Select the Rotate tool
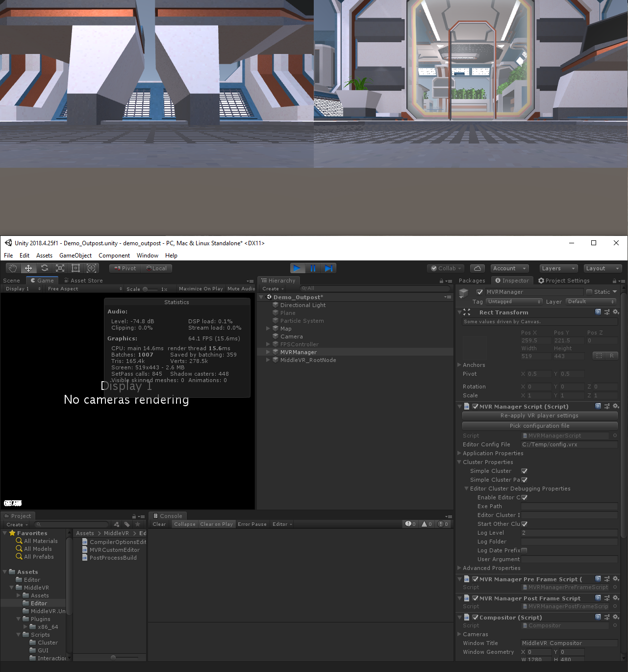 44,268
